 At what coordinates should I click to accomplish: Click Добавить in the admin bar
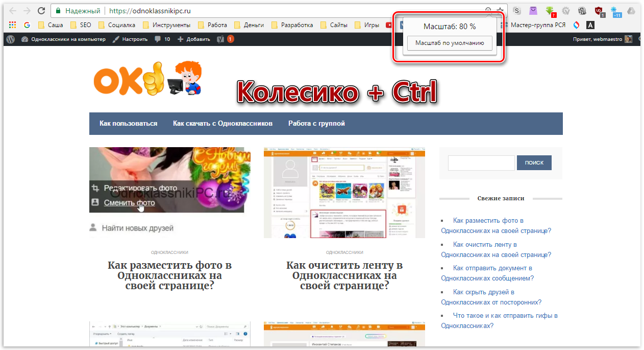193,39
